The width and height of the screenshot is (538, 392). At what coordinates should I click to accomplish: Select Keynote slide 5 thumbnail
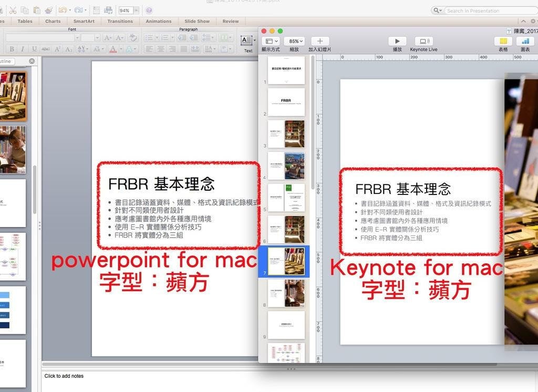tap(286, 198)
